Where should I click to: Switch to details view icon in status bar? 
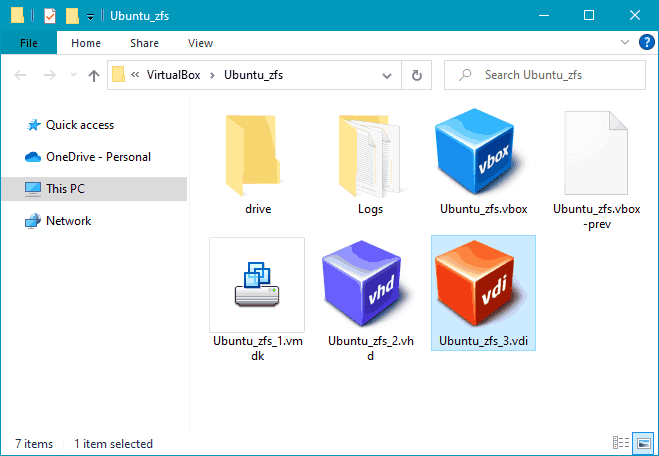(621, 443)
